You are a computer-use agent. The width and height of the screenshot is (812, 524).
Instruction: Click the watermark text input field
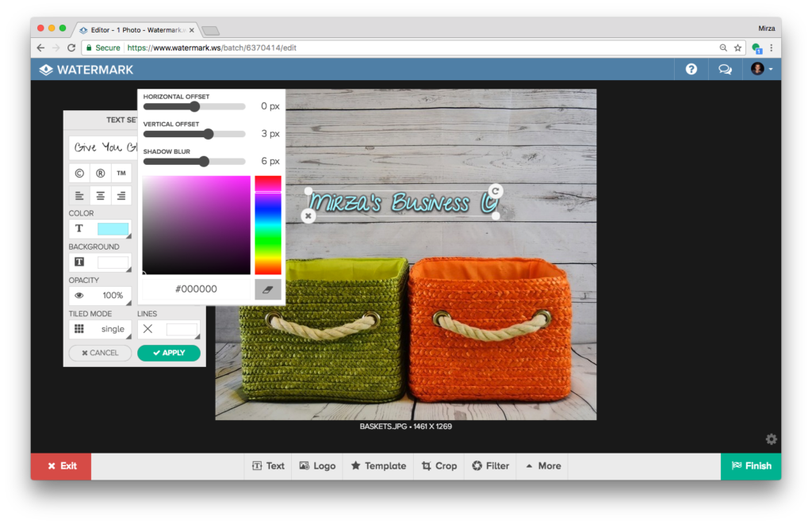tap(103, 148)
